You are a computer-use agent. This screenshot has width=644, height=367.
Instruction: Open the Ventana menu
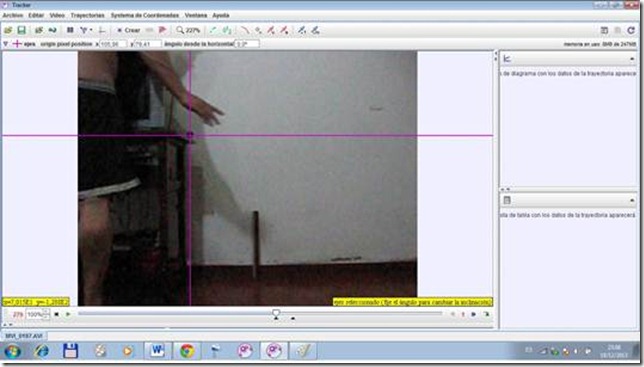coord(196,15)
